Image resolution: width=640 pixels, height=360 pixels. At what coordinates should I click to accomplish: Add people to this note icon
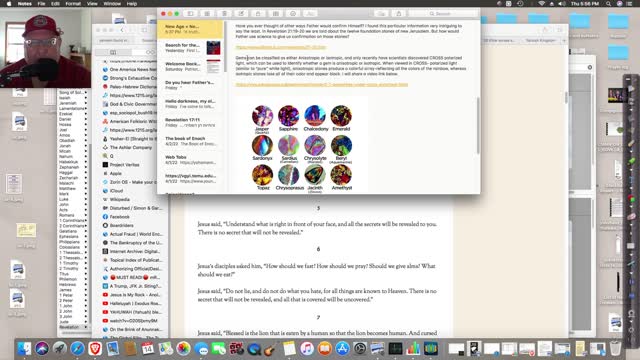[x=381, y=13]
